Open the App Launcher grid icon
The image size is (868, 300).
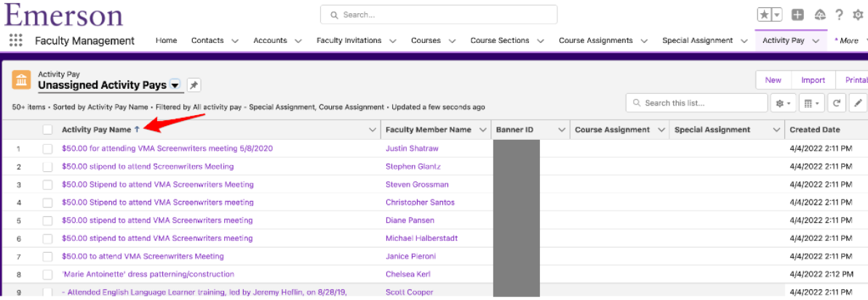click(16, 40)
